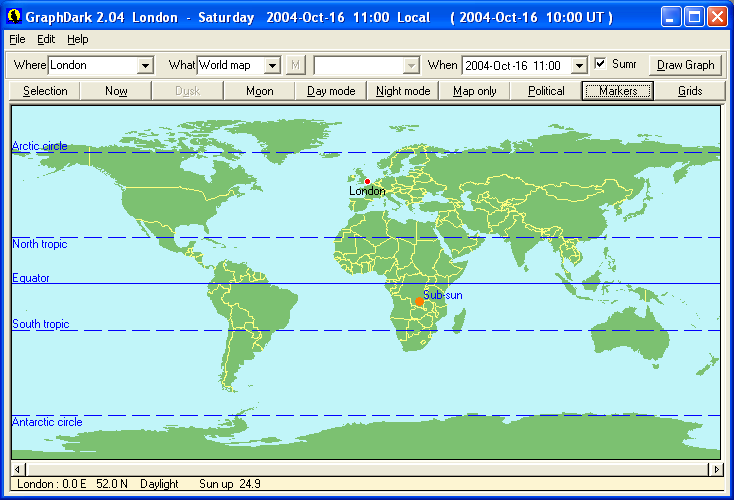
Task: Click the horizontal scrollbar track below map
Action: pyautogui.click(x=366, y=469)
